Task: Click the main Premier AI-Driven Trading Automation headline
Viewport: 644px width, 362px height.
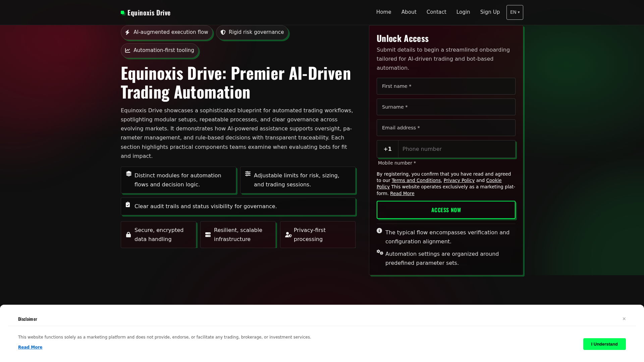Action: 236,82
